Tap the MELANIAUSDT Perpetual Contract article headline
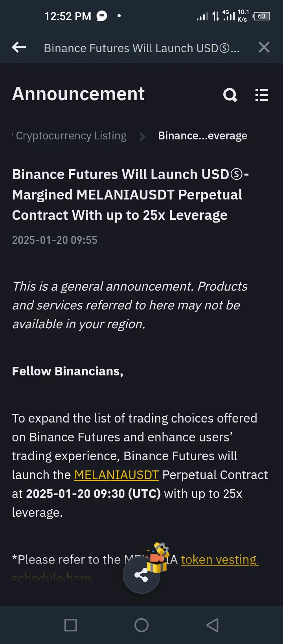The image size is (283, 644). pyautogui.click(x=130, y=195)
